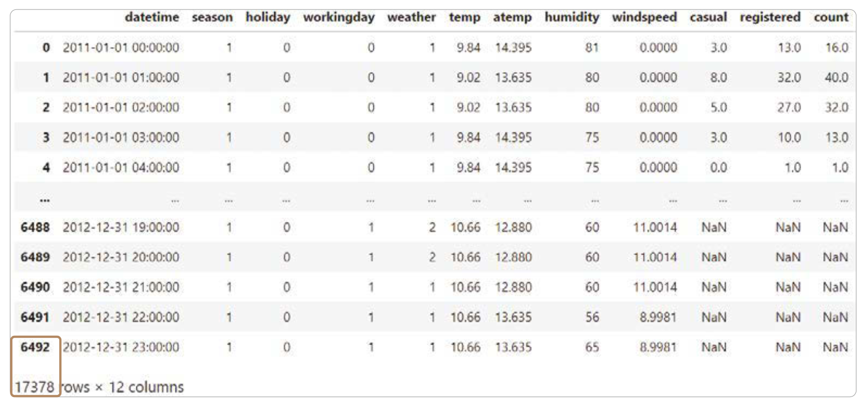868x412 pixels.
Task: Click the atemp column header
Action: [512, 18]
